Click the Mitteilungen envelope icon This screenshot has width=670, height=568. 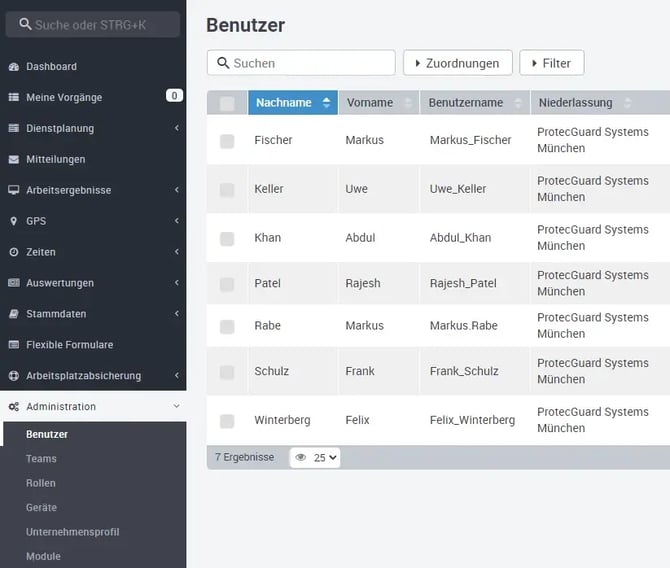coord(14,160)
